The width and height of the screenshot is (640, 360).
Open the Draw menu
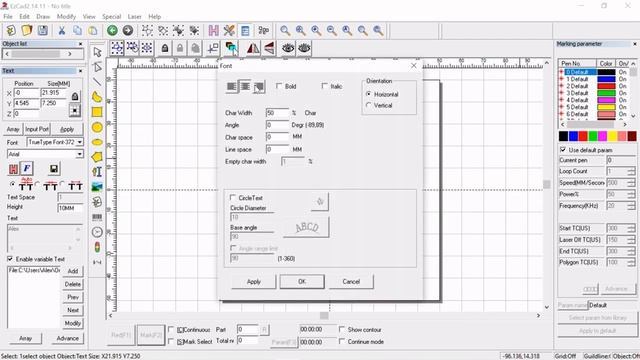(x=43, y=16)
